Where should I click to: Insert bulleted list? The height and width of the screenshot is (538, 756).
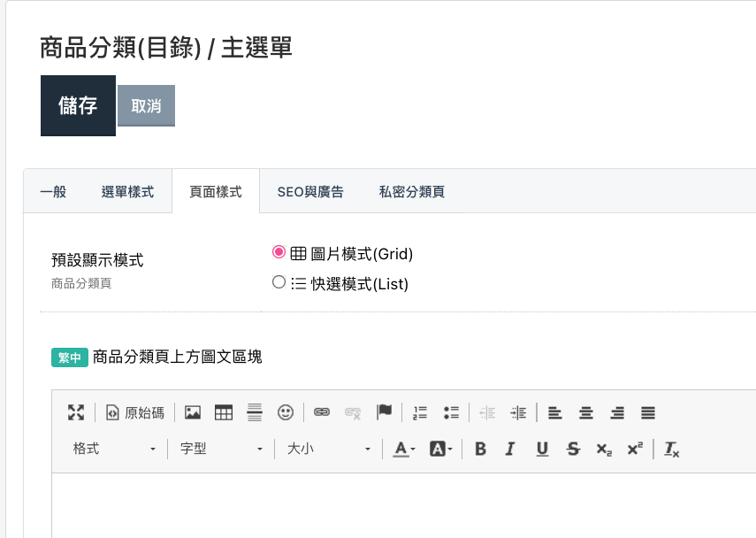(451, 412)
